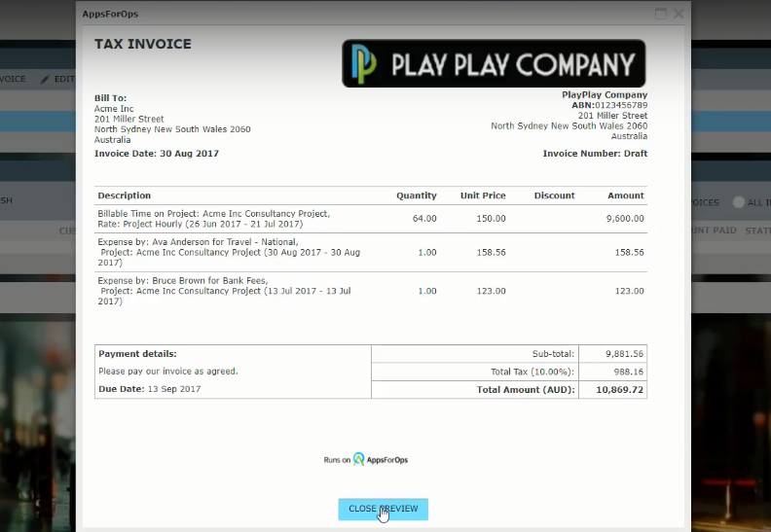This screenshot has width=771, height=532.
Task: Click the Edit pencil icon in background toolbar
Action: click(x=45, y=79)
